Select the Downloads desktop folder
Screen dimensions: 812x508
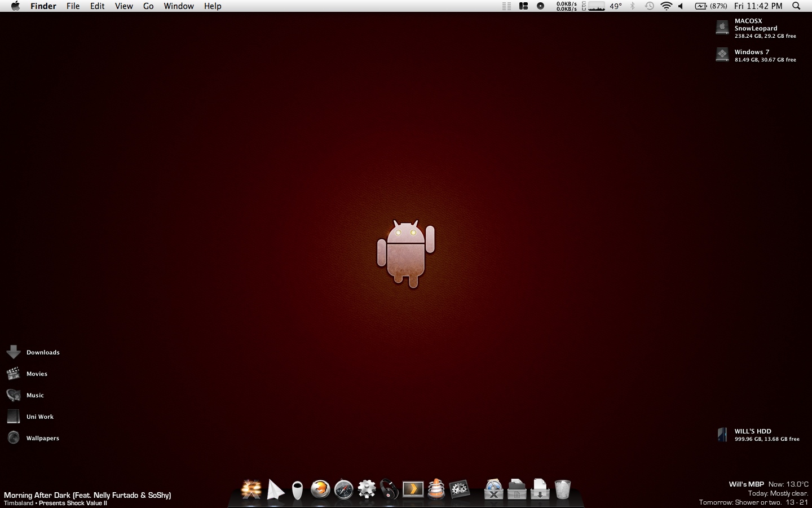[x=33, y=352]
